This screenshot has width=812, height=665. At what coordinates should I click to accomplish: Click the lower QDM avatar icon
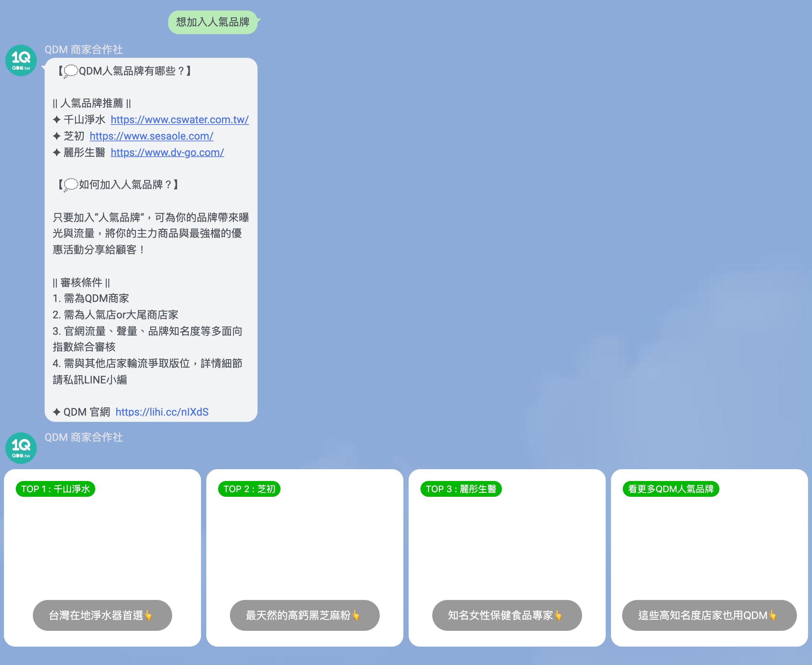[21, 448]
